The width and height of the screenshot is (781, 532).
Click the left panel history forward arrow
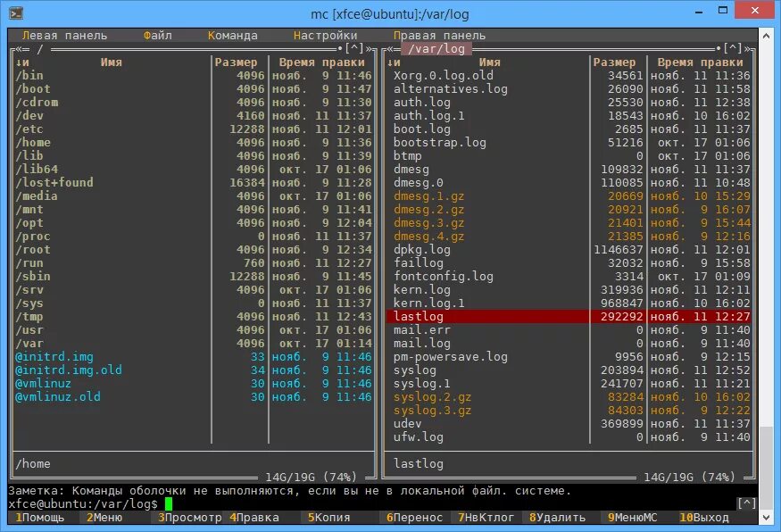[x=369, y=49]
